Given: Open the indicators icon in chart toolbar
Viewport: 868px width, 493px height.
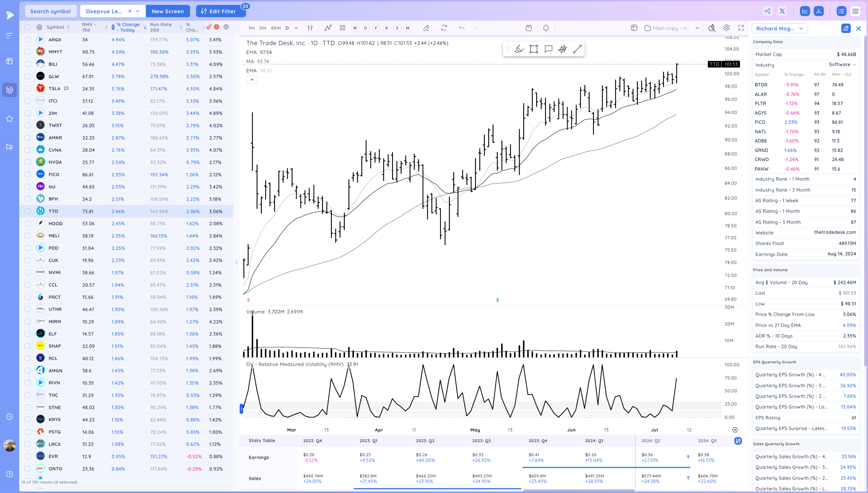Looking at the screenshot, I should coord(328,28).
